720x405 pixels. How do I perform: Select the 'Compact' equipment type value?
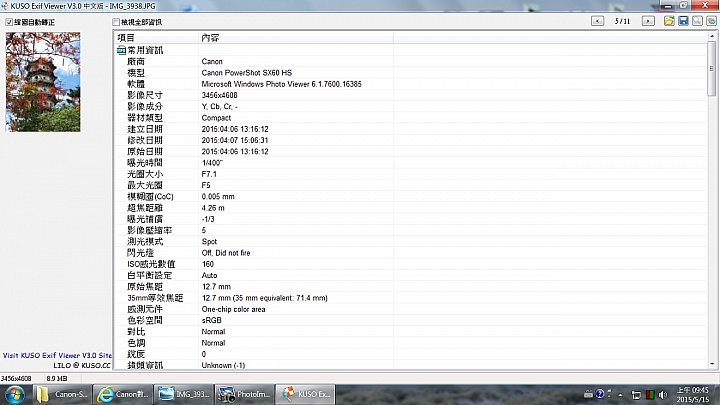pos(216,118)
